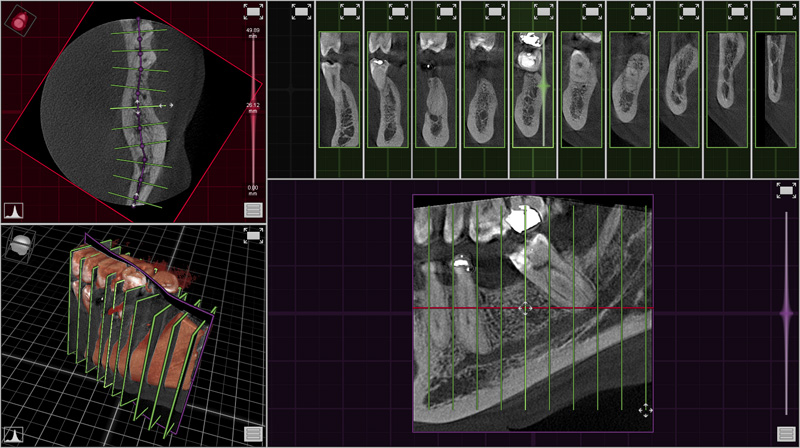Maximize the axial slice view panel
This screenshot has width=800, height=448.
[253, 13]
